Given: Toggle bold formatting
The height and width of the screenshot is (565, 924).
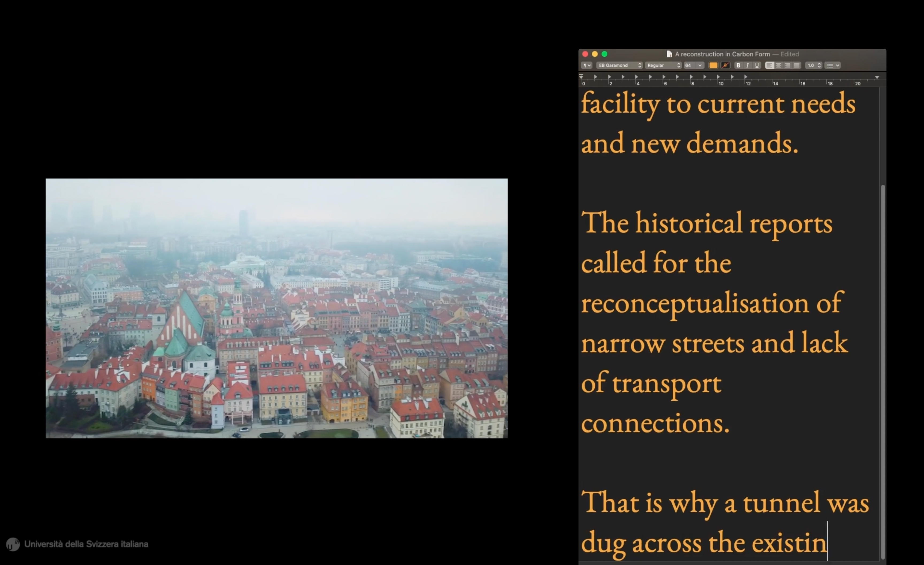Looking at the screenshot, I should 738,65.
